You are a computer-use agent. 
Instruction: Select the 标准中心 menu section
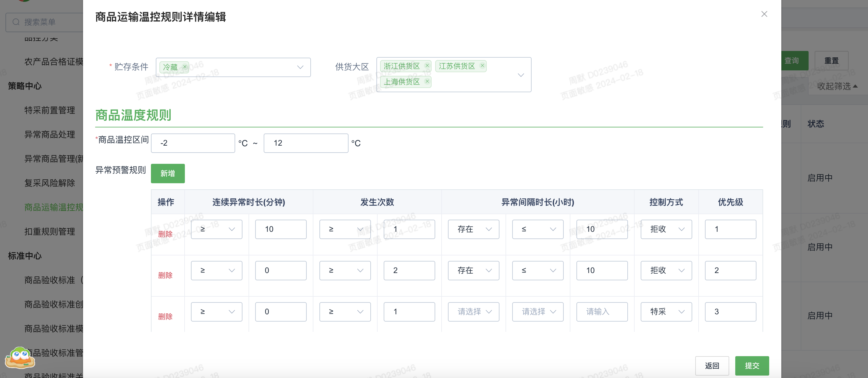[25, 256]
